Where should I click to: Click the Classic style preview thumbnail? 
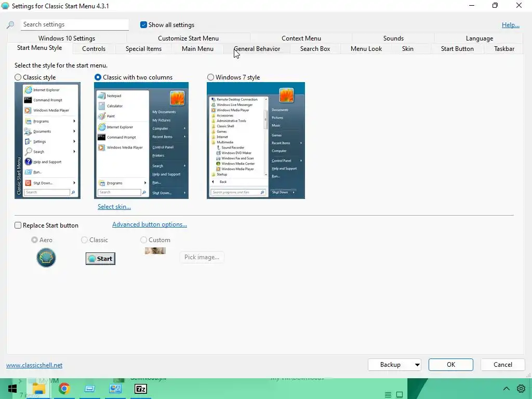[47, 140]
